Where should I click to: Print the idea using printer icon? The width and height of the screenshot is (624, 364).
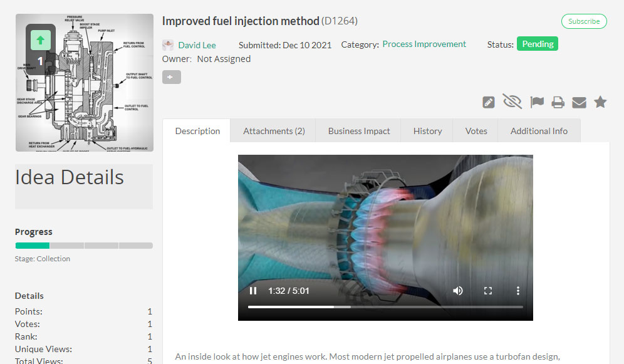(558, 102)
